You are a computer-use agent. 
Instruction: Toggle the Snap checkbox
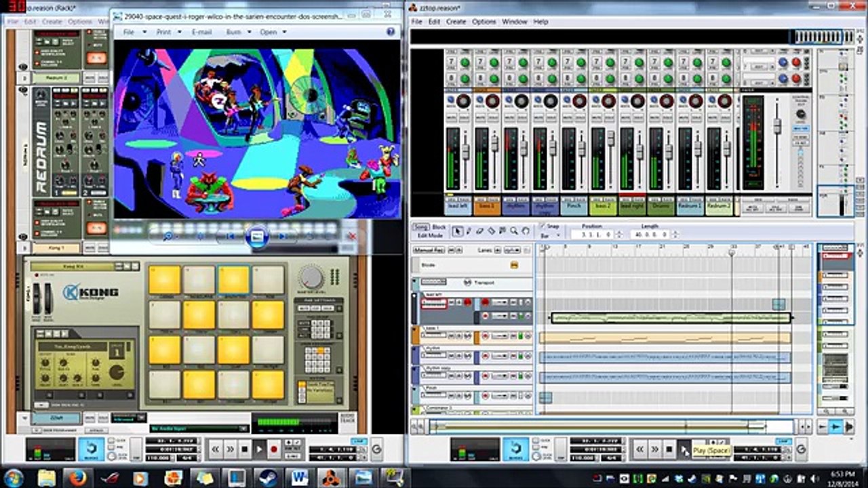point(542,226)
